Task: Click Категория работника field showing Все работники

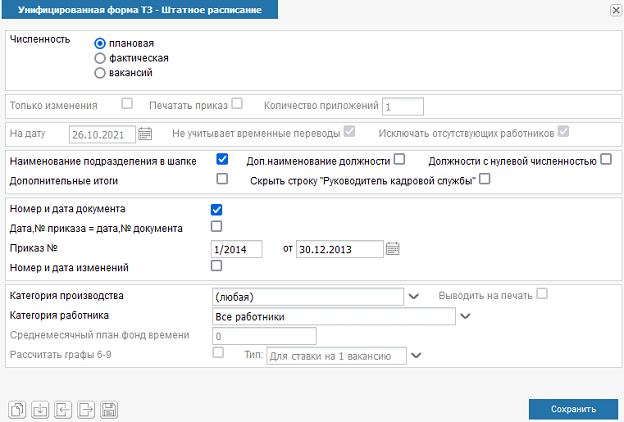Action: coord(334,316)
